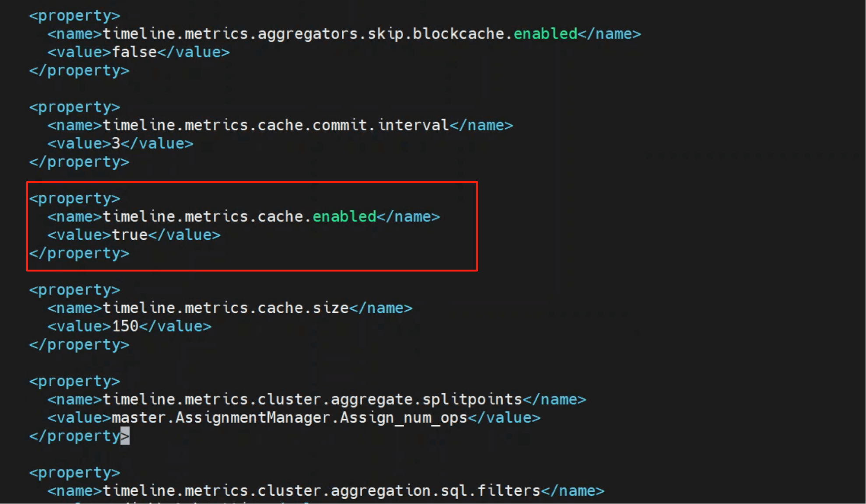Click the closing property tag inside the red box
866x504 pixels.
79,253
